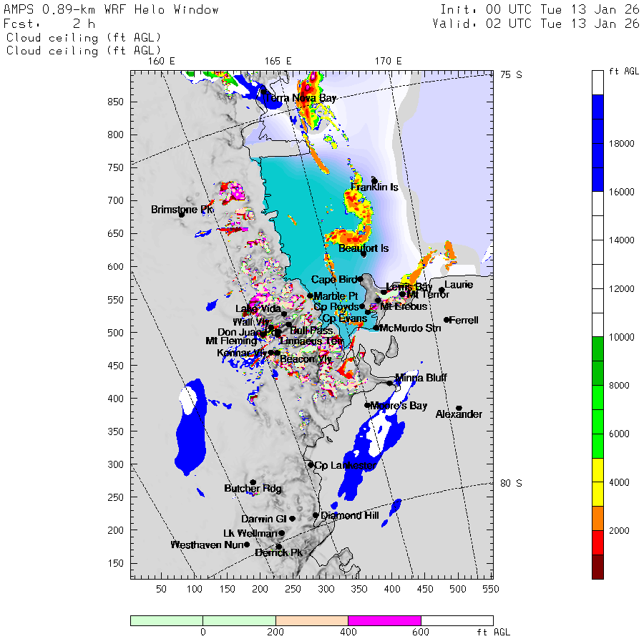The width and height of the screenshot is (644, 644).
Task: Select the '80 S' latitude label
Action: [x=512, y=484]
